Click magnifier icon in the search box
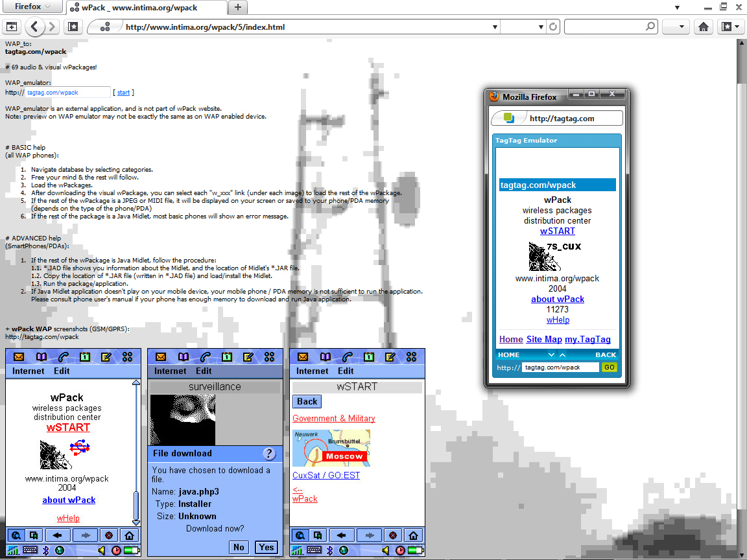Screen dimensions: 747x560 [x=650, y=27]
